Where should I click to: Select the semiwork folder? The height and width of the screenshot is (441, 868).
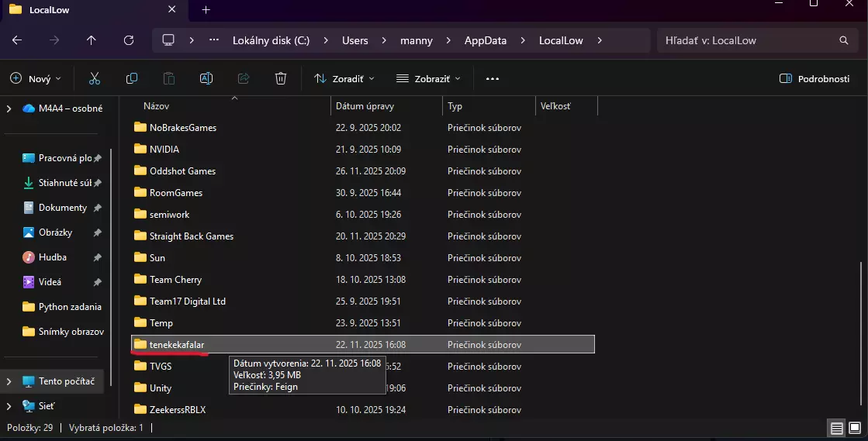(362, 215)
